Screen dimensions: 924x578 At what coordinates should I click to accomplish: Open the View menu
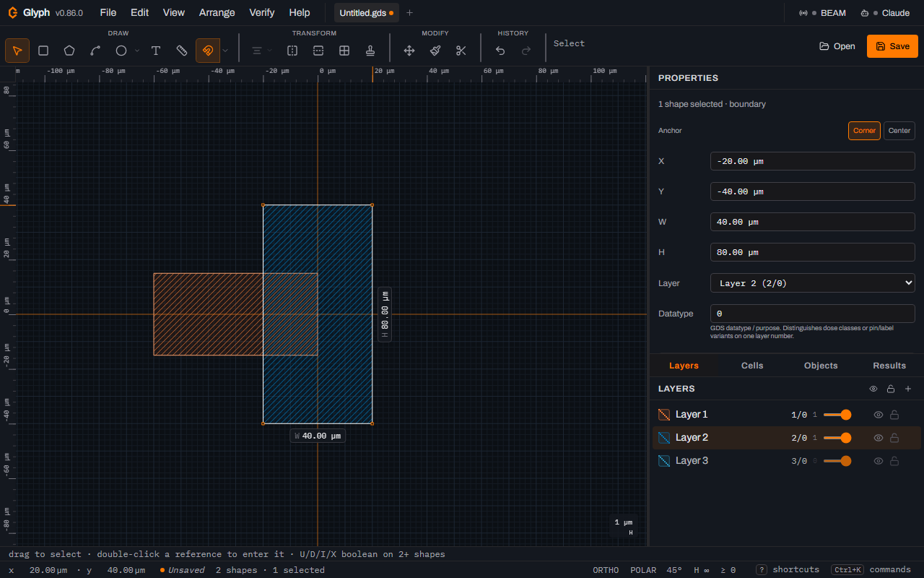(x=174, y=13)
